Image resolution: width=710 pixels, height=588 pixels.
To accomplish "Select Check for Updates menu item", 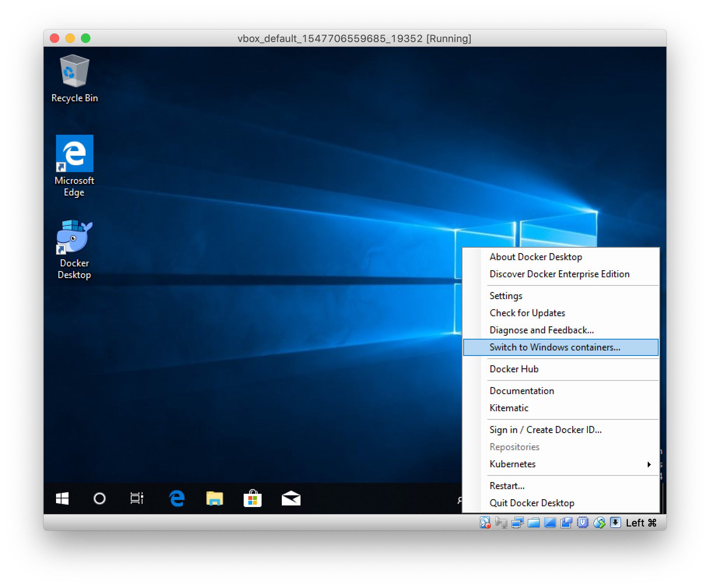I will [x=527, y=313].
